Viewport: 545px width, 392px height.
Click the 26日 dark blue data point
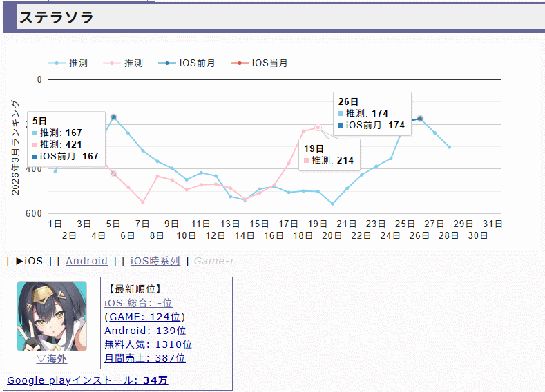420,119
